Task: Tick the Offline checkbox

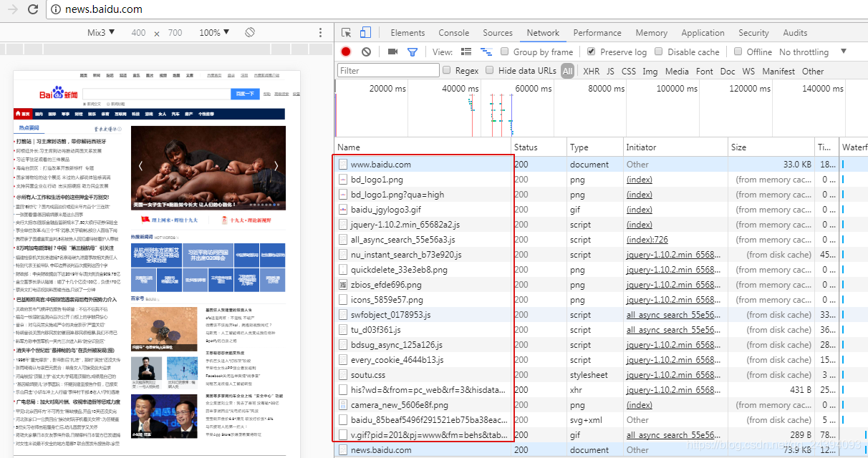Action: point(738,52)
